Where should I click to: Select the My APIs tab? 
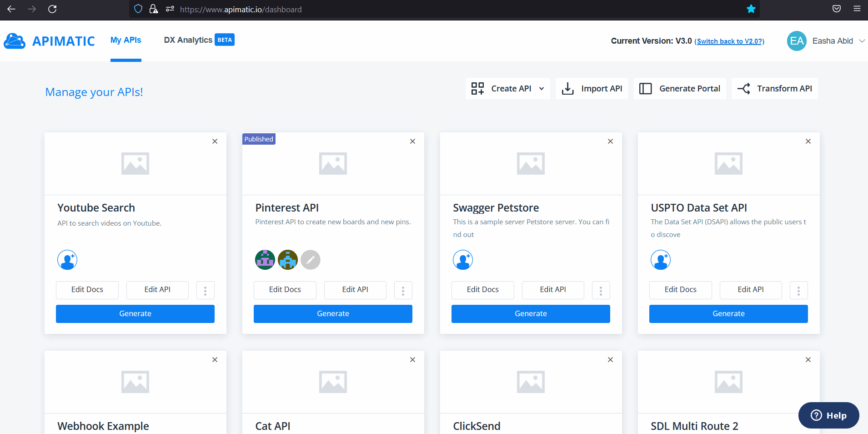click(126, 40)
